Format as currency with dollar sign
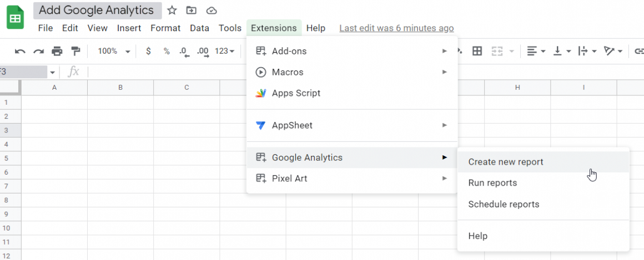Viewport: 644px width, 260px height. coord(148,51)
